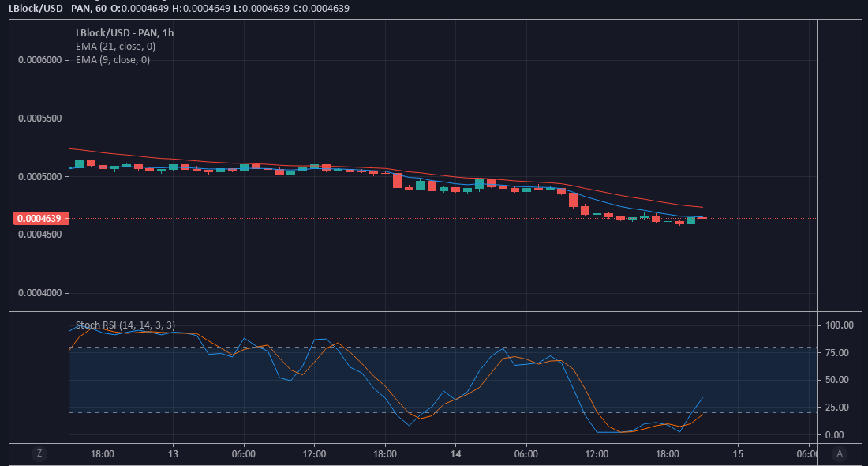
Task: Click the 100.00 Stoch RSI axis label
Action: (840, 325)
